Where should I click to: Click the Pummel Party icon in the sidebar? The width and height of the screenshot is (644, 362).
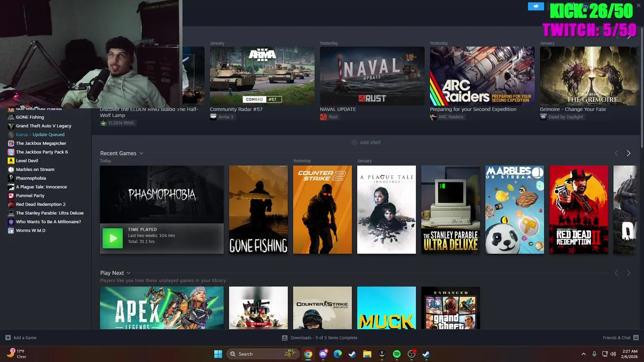click(x=11, y=196)
